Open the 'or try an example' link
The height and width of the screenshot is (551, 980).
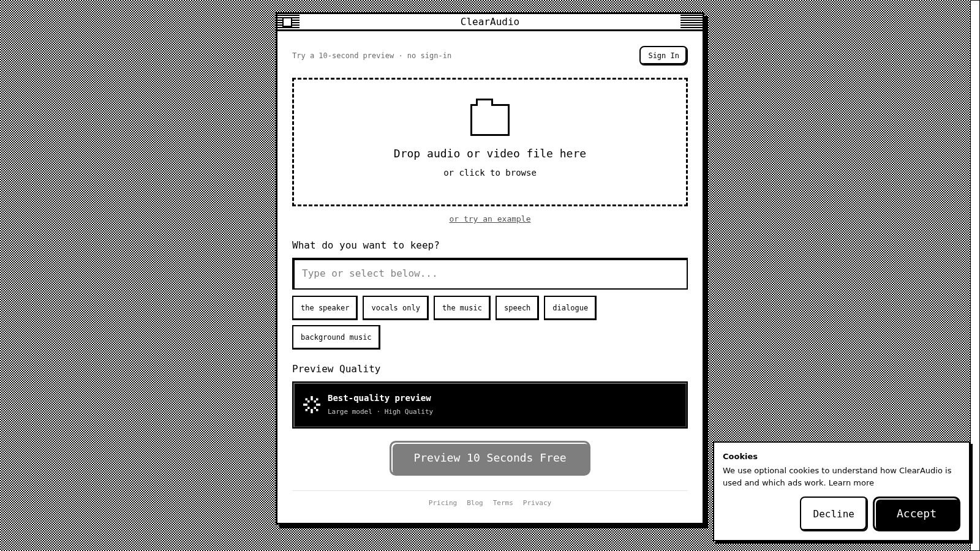(490, 219)
